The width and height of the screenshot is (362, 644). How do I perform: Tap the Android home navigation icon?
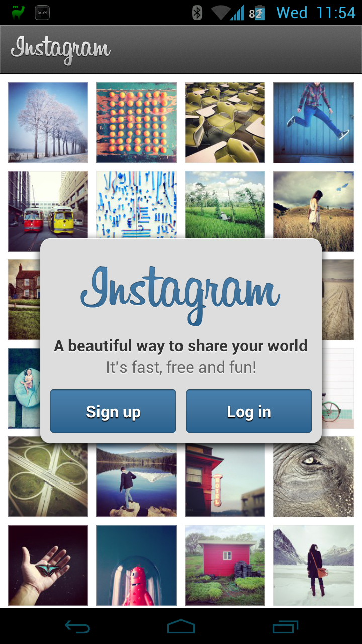pyautogui.click(x=181, y=627)
